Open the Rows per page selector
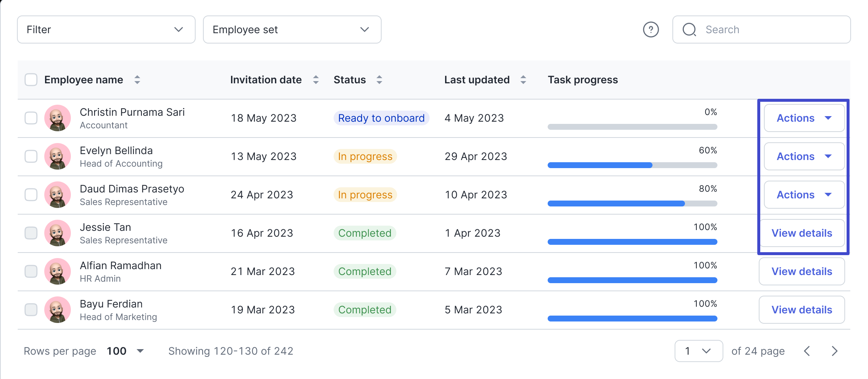868x379 pixels. 125,351
